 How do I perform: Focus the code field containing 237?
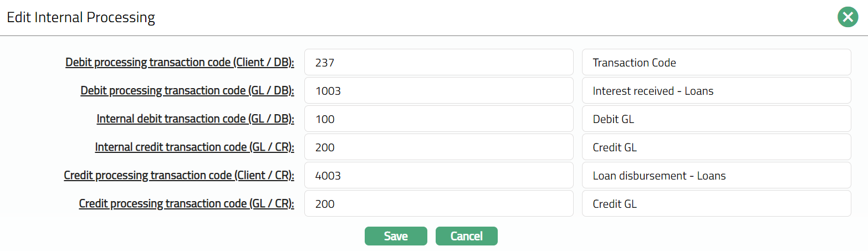(438, 62)
